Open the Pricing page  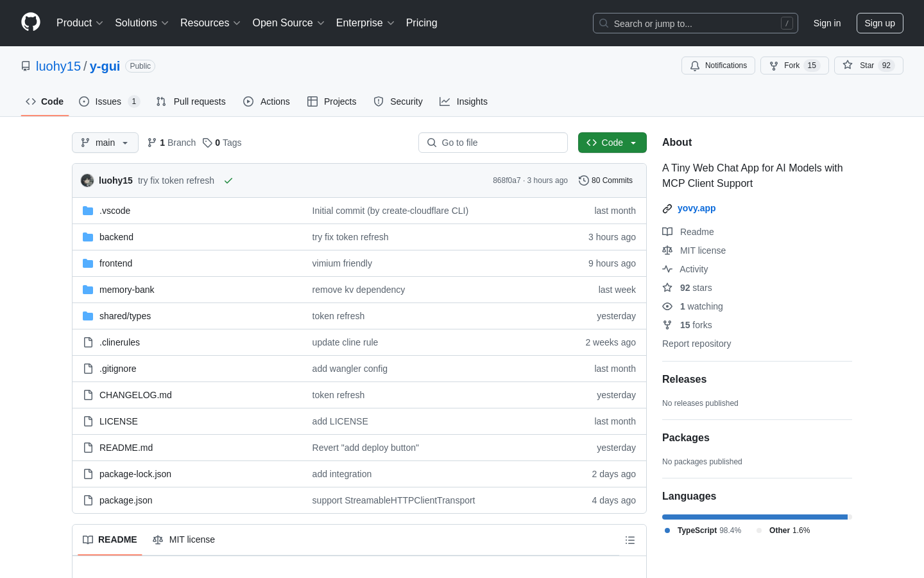[x=422, y=22]
